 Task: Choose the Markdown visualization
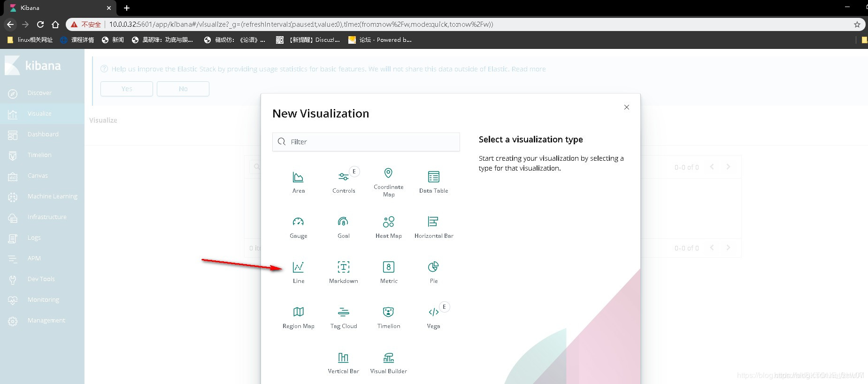tap(344, 273)
